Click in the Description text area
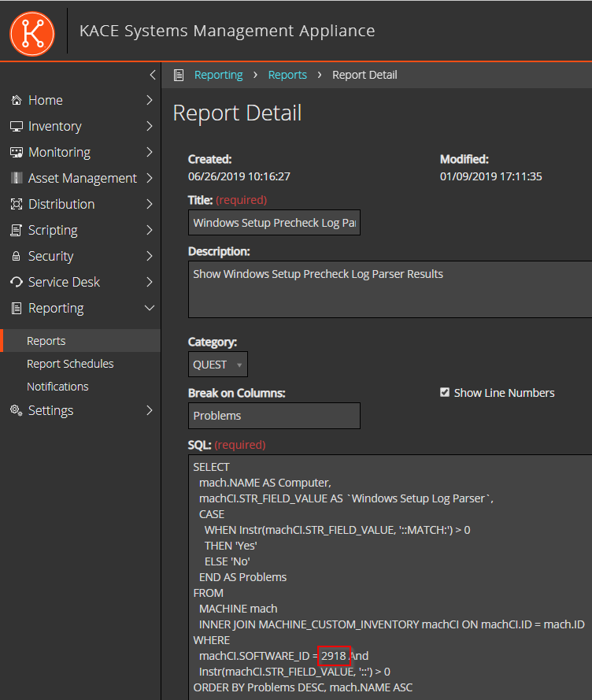This screenshot has height=700, width=592. [390, 289]
